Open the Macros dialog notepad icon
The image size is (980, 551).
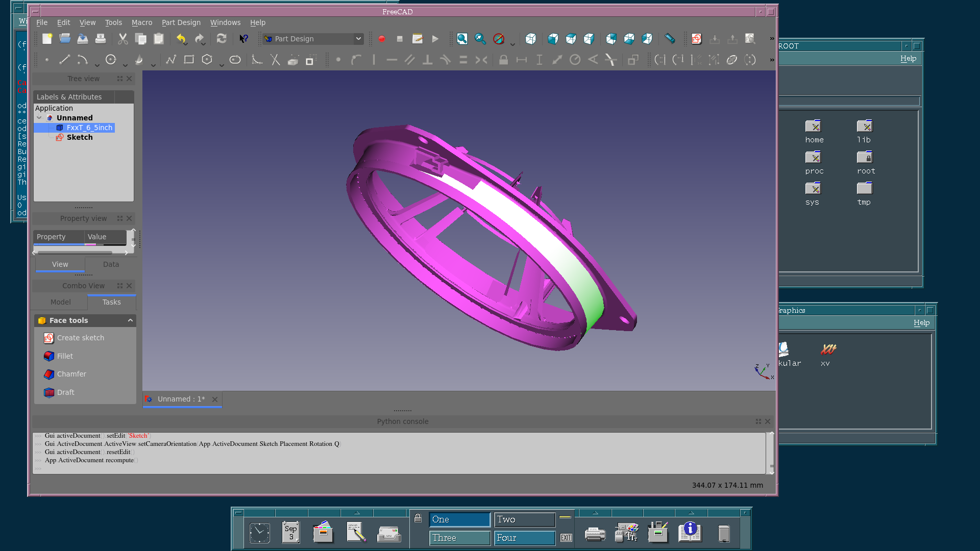click(418, 39)
